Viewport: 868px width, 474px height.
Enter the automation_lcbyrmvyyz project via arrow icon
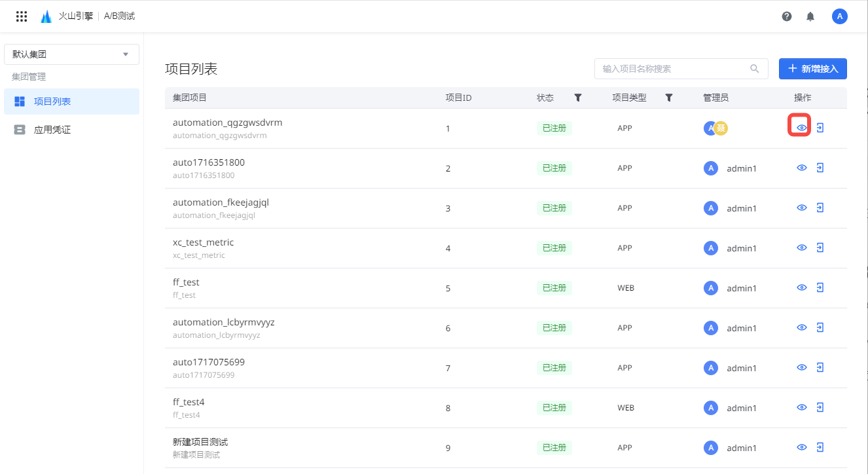click(820, 327)
